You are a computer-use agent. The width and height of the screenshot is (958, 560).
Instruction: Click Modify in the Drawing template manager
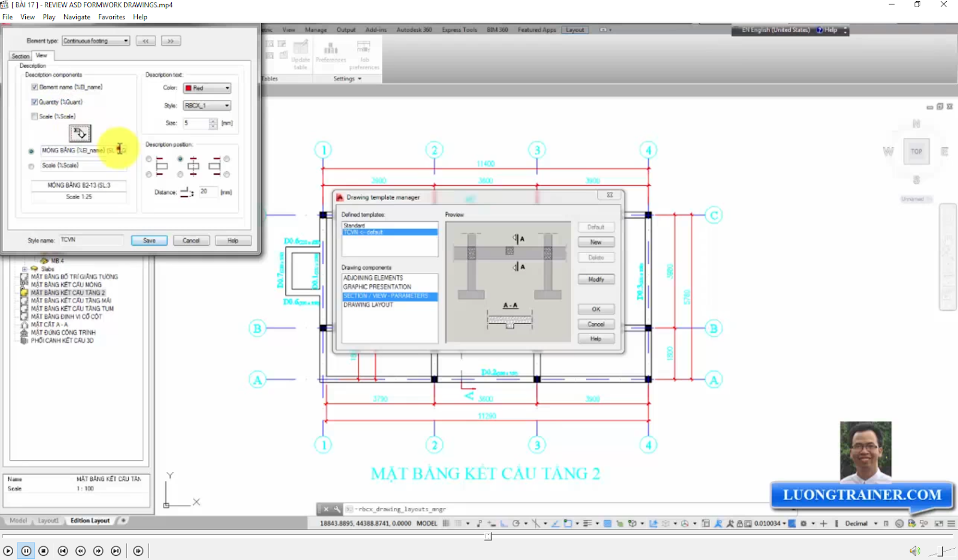tap(595, 279)
